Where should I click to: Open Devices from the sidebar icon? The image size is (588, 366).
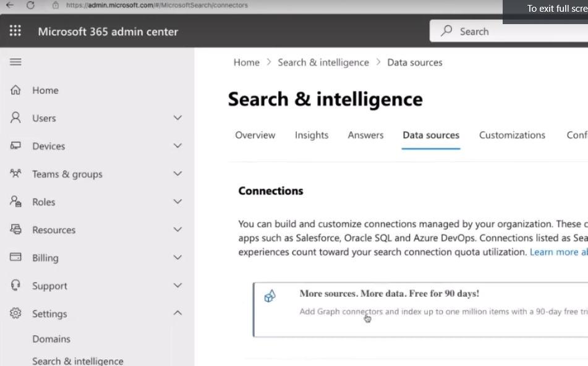point(14,146)
